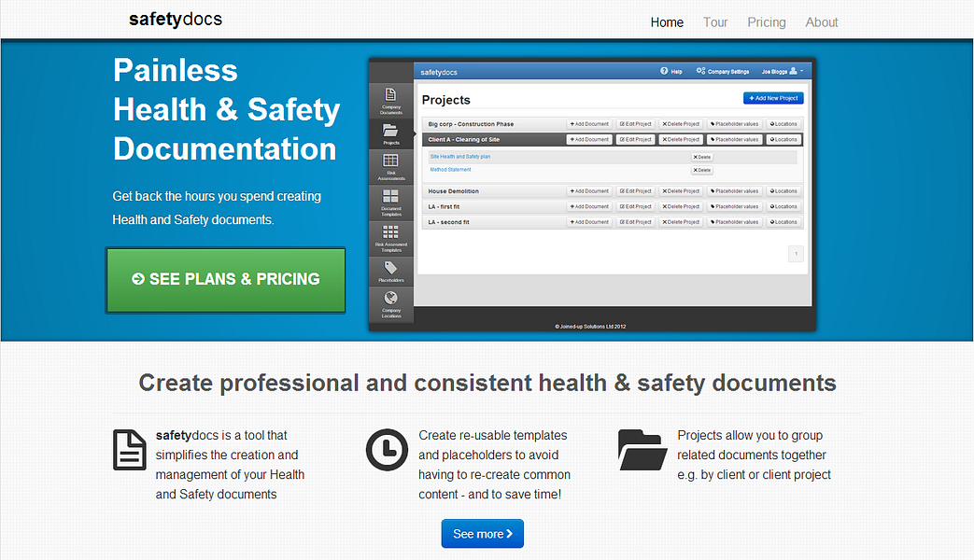Select the Big corp - Construction Phase row

click(x=613, y=124)
